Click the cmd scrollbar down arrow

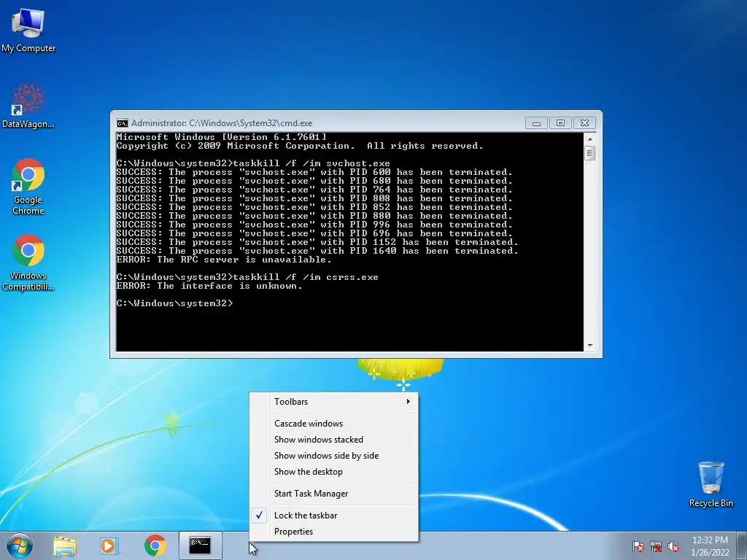pos(589,346)
